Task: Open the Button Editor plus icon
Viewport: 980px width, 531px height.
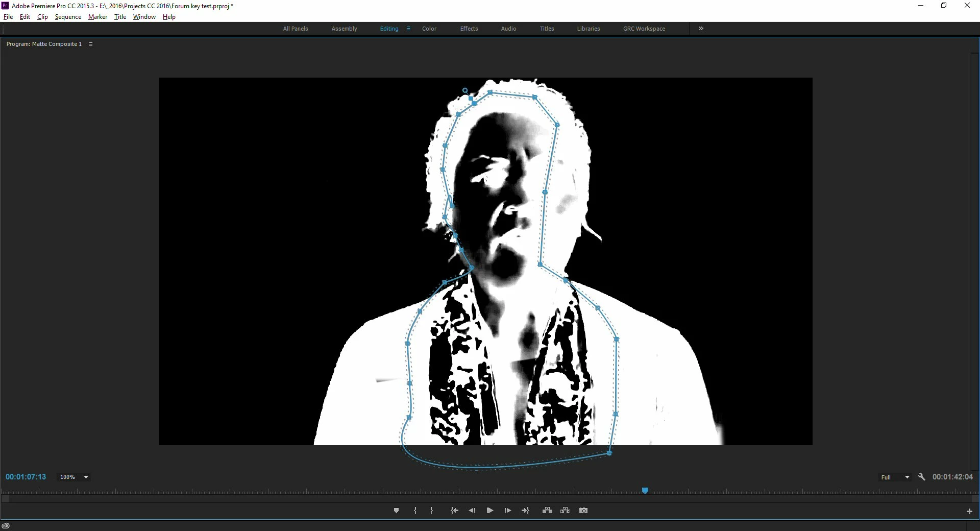Action: pyautogui.click(x=969, y=511)
